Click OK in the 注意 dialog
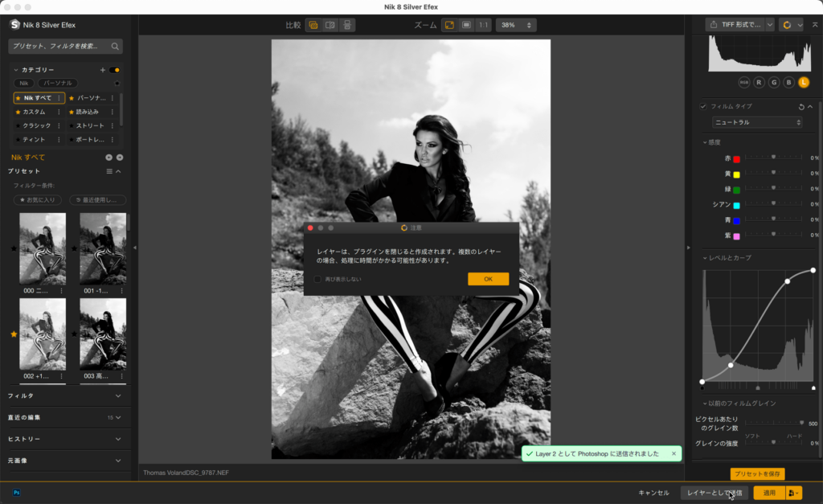 coord(488,279)
